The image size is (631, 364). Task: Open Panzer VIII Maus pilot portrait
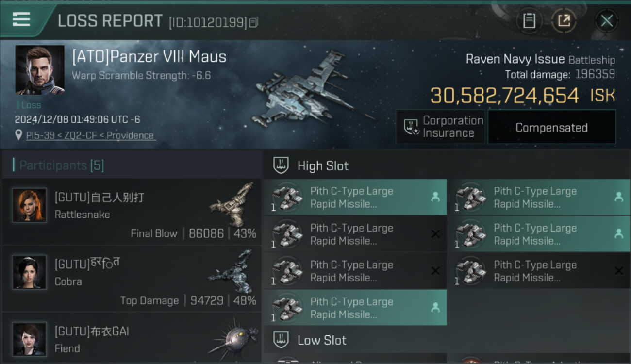tap(40, 70)
